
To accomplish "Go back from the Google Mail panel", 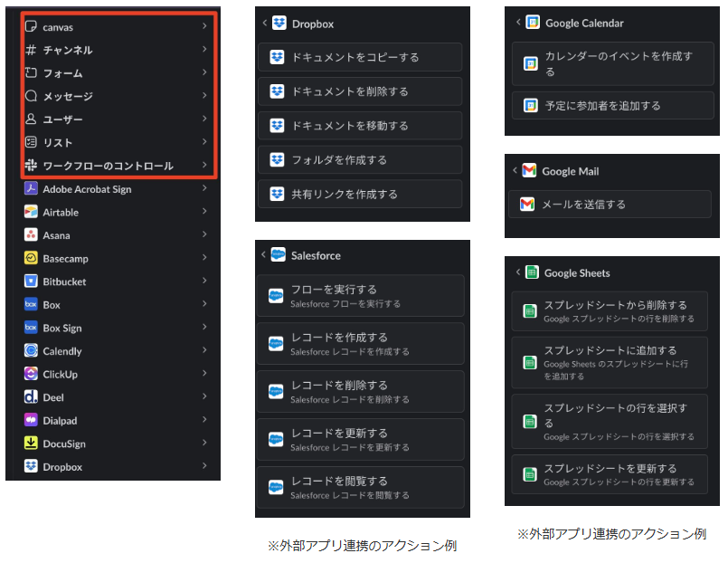I will pos(515,170).
